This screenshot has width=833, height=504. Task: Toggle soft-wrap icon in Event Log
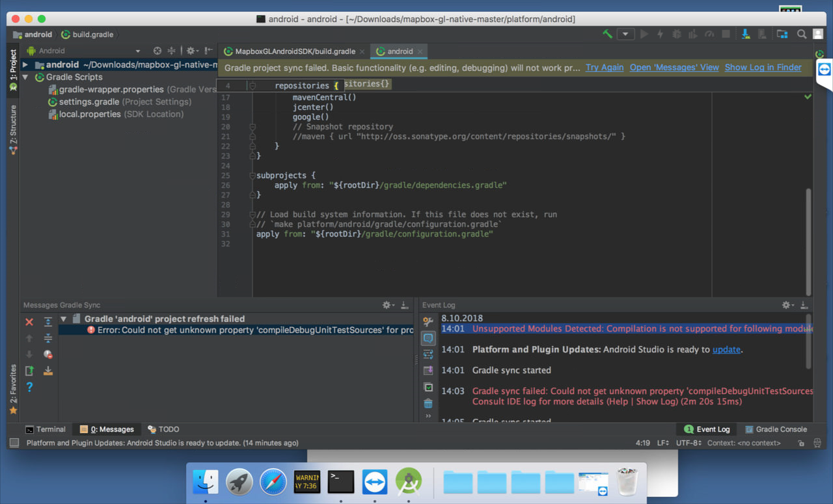428,354
